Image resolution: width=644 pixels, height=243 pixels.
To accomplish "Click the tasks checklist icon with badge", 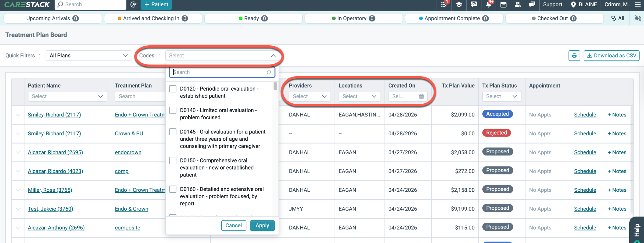I will click(x=444, y=4).
